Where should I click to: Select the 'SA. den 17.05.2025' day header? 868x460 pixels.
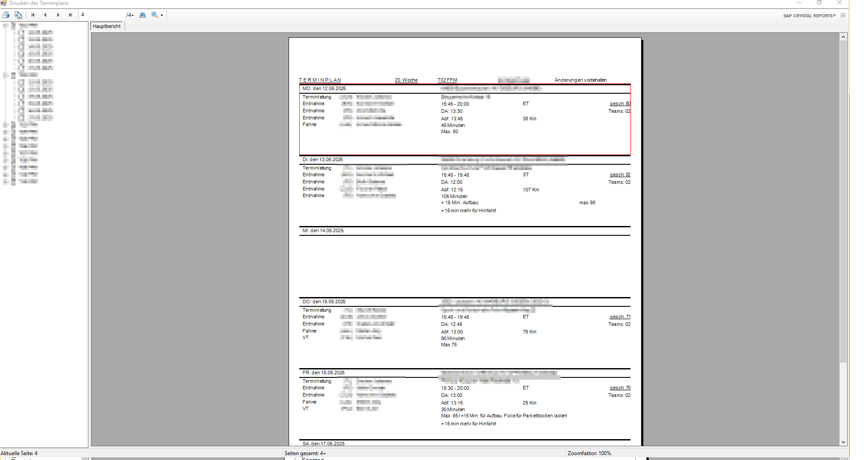(324, 444)
